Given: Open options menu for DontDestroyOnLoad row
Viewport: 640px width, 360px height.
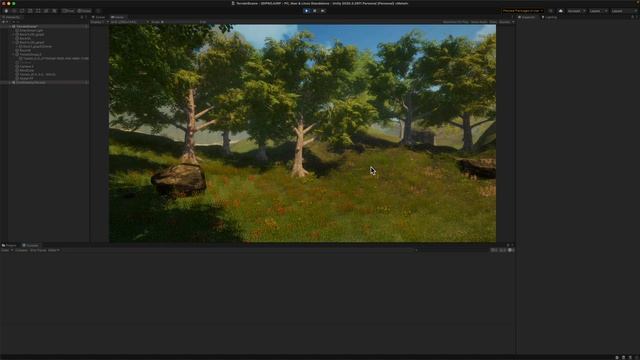Looking at the screenshot, I should pos(86,82).
